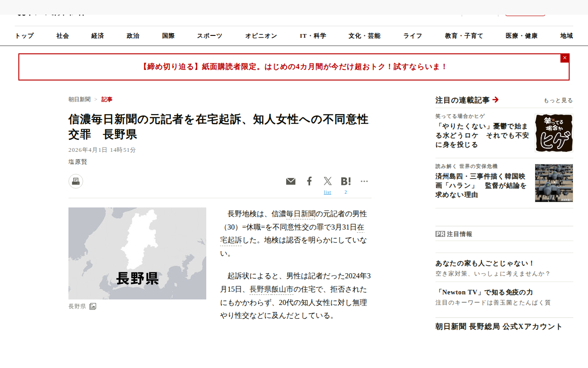Open enlarged image icon beside 長野県 caption
Image resolution: width=588 pixels, height=368 pixels.
click(x=93, y=306)
